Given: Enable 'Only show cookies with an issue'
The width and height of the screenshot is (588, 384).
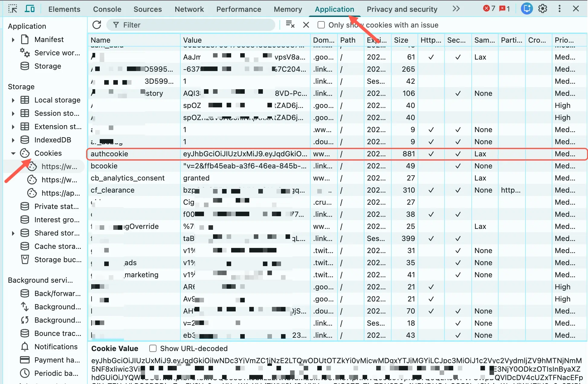Looking at the screenshot, I should pyautogui.click(x=321, y=25).
